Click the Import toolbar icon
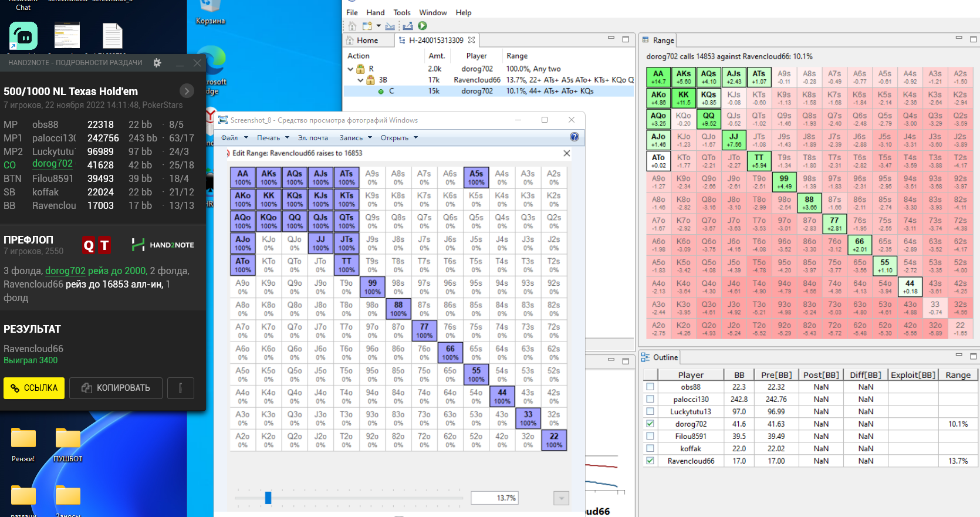Image resolution: width=980 pixels, height=517 pixels. click(390, 26)
